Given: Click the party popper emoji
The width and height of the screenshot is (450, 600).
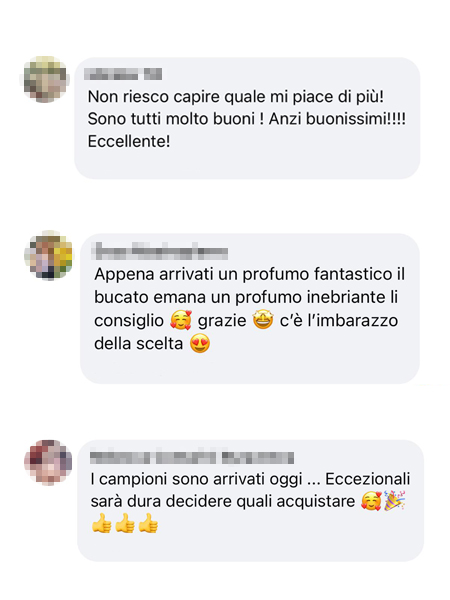Looking at the screenshot, I should pyautogui.click(x=395, y=501).
